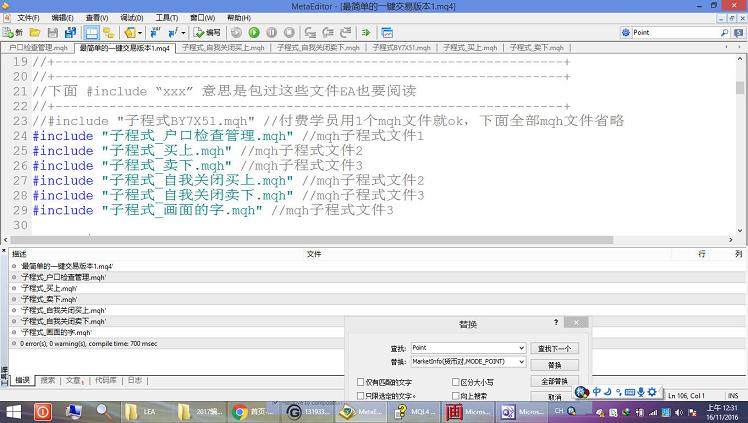Click the Step Into debug icon
748x423 pixels.
coord(310,32)
